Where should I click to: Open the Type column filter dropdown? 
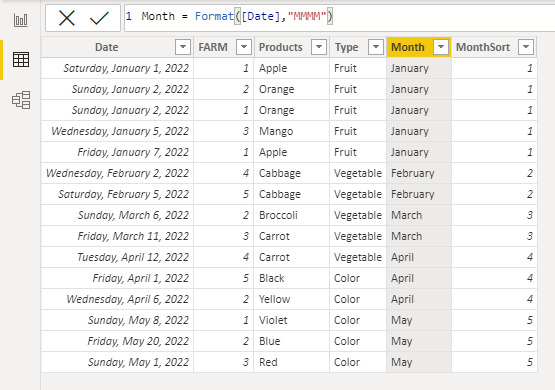[x=376, y=47]
